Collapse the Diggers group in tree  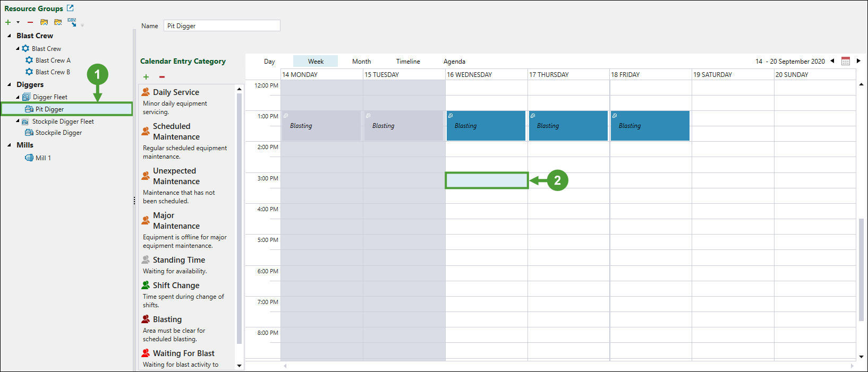coord(10,84)
